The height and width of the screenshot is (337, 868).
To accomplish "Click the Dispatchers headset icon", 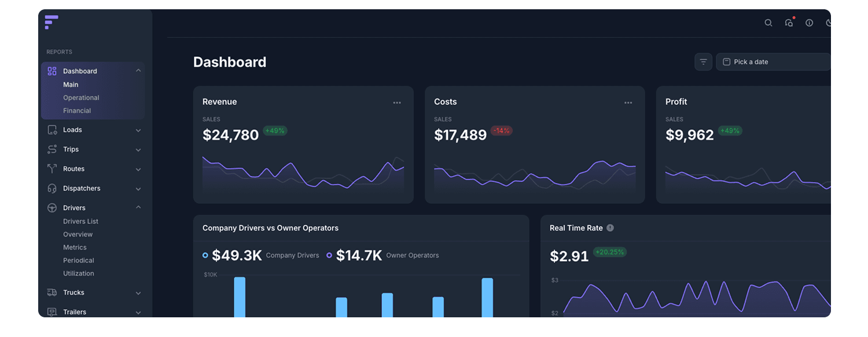I will pyautogui.click(x=52, y=189).
